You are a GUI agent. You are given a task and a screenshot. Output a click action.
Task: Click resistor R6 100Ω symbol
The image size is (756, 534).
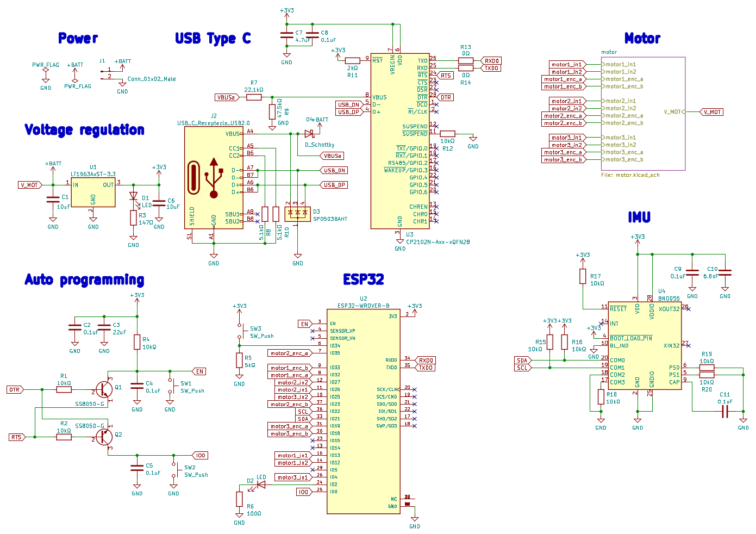(239, 499)
